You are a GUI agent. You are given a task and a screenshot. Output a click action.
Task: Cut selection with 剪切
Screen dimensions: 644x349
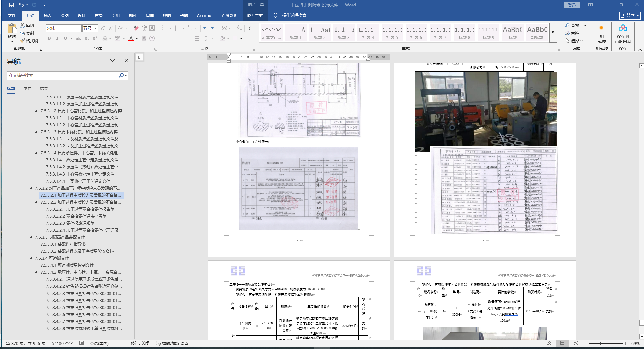pyautogui.click(x=27, y=25)
